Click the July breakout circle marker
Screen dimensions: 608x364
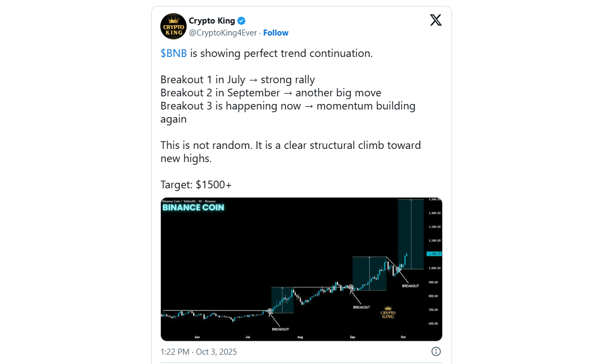point(270,311)
